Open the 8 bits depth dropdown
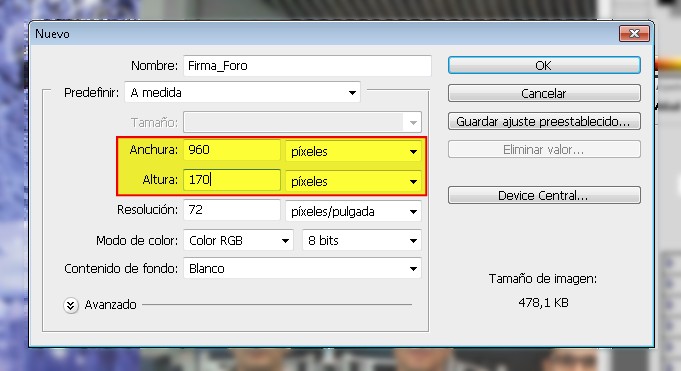This screenshot has width=681, height=371. (x=361, y=240)
